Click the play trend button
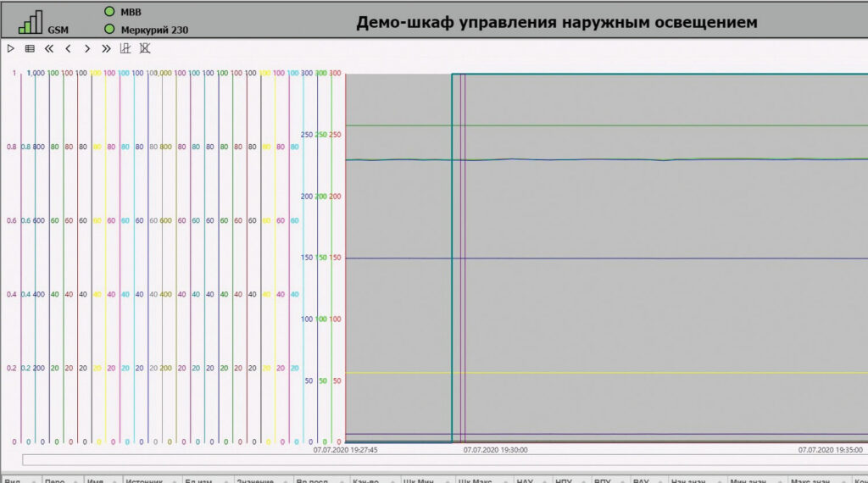The height and width of the screenshot is (483, 868). tap(11, 49)
